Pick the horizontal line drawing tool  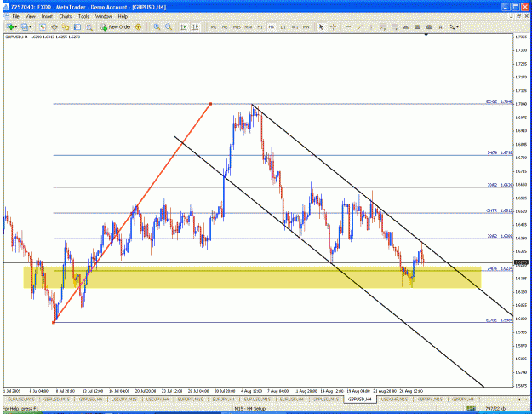click(348, 26)
